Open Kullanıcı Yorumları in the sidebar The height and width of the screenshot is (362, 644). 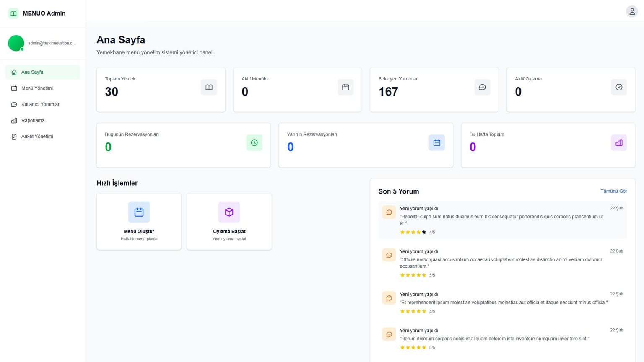click(43, 104)
